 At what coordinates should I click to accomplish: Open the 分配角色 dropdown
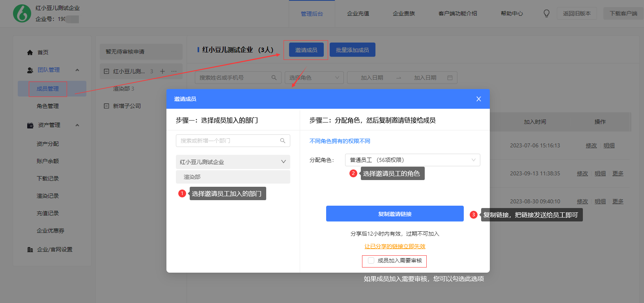tap(413, 160)
